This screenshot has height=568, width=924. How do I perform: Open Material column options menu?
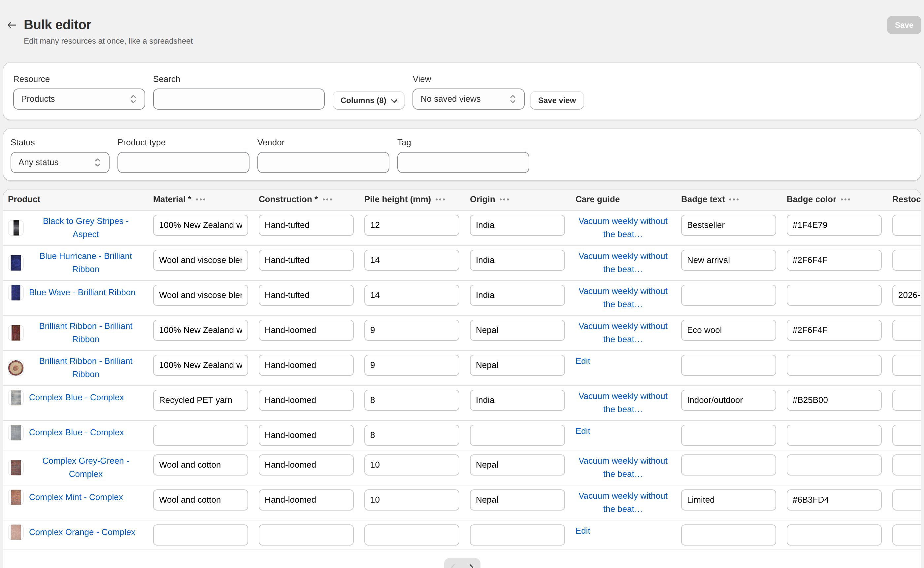(201, 199)
